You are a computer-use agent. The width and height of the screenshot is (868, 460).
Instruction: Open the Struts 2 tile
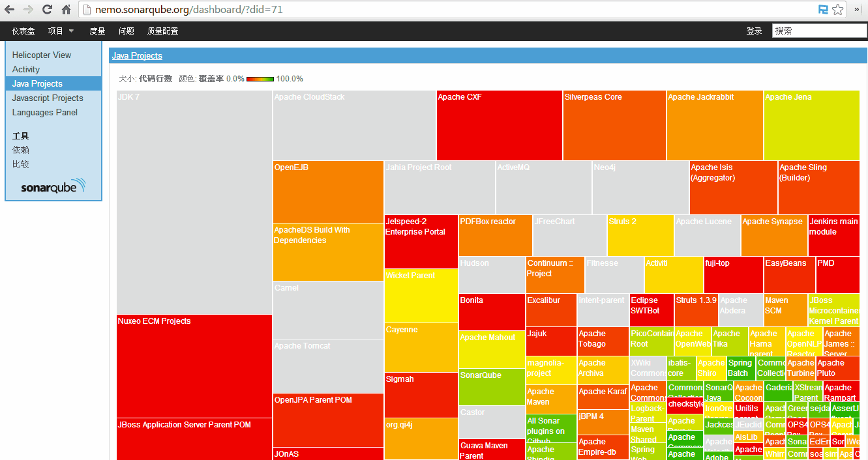(x=640, y=235)
